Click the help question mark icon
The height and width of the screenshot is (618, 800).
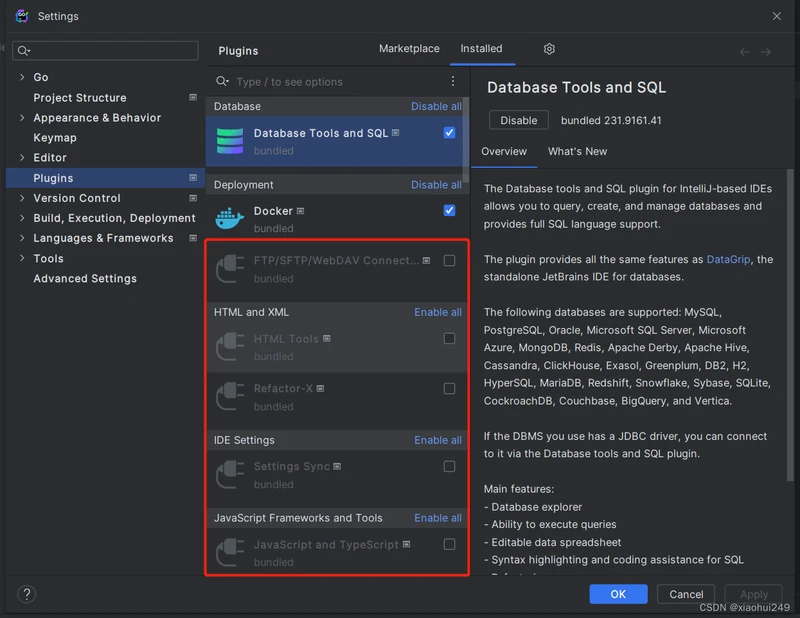click(x=27, y=594)
